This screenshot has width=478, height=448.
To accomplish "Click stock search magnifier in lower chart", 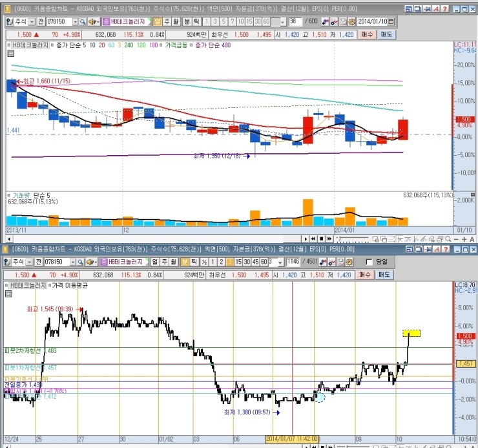I will [x=81, y=262].
